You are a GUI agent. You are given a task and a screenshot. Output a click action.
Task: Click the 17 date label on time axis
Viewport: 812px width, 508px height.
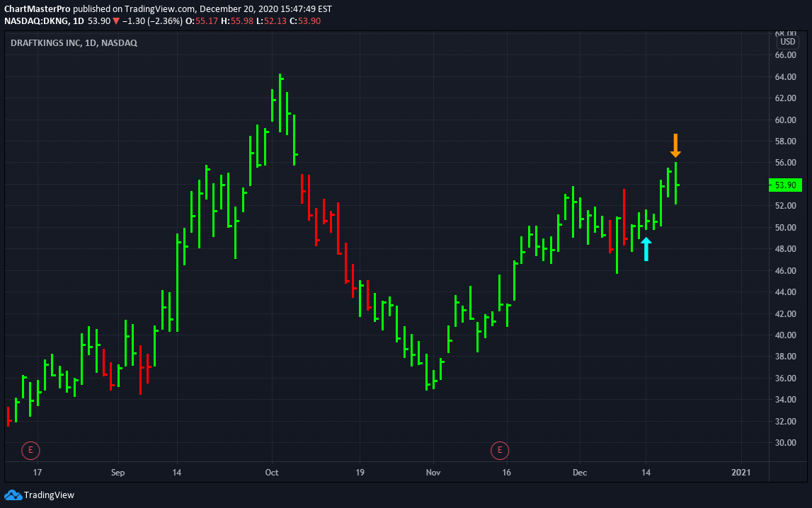[38, 473]
